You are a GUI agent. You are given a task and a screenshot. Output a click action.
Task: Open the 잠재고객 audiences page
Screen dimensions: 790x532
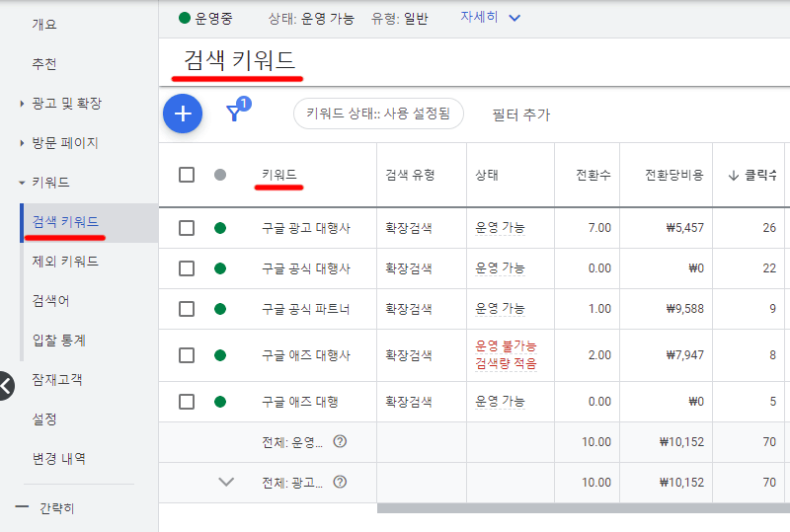[x=57, y=379]
